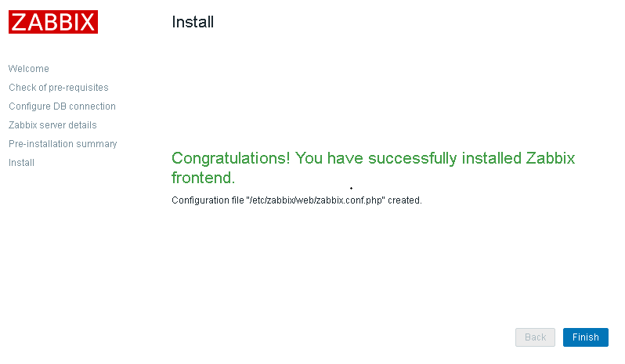Image resolution: width=625 pixels, height=364 pixels.
Task: Jump to the Pre-installation summary step
Action: click(x=63, y=144)
